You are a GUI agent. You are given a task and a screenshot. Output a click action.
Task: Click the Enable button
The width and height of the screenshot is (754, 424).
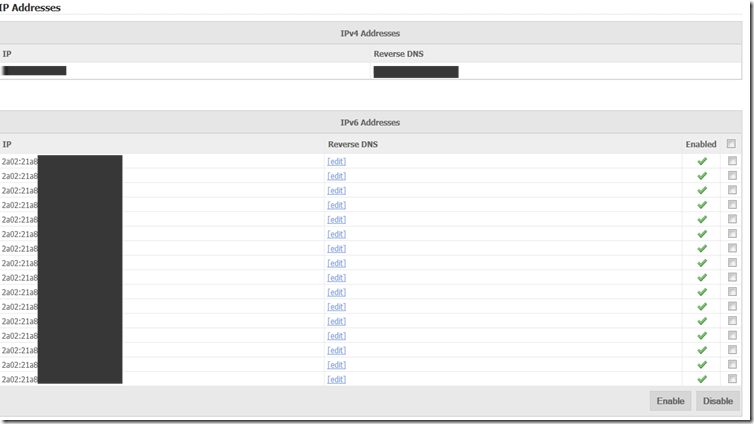(x=670, y=401)
